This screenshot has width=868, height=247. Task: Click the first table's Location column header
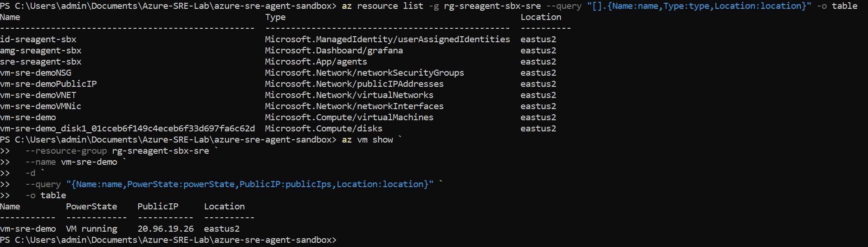541,17
